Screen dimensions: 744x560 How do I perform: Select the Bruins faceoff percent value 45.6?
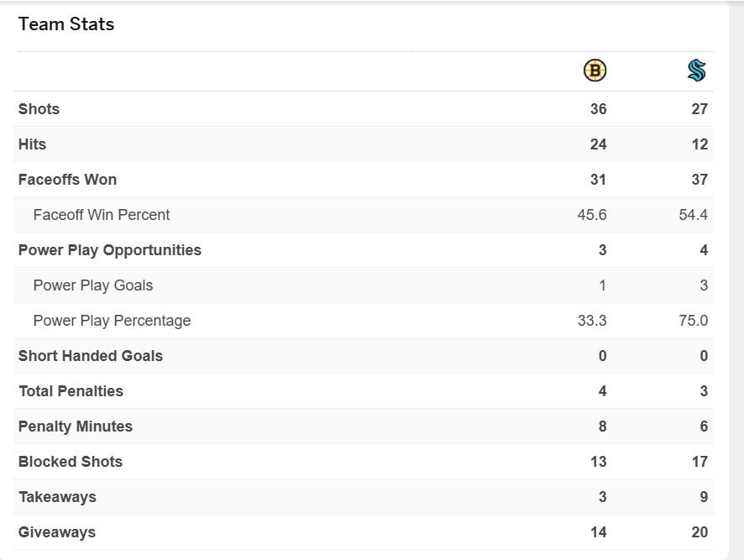click(592, 215)
